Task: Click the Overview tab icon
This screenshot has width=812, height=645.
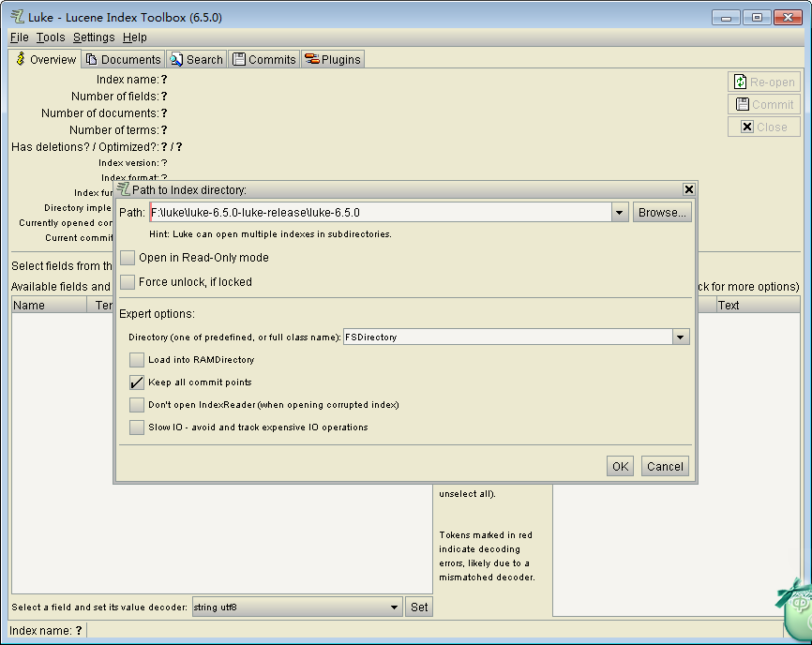Action: pos(21,58)
